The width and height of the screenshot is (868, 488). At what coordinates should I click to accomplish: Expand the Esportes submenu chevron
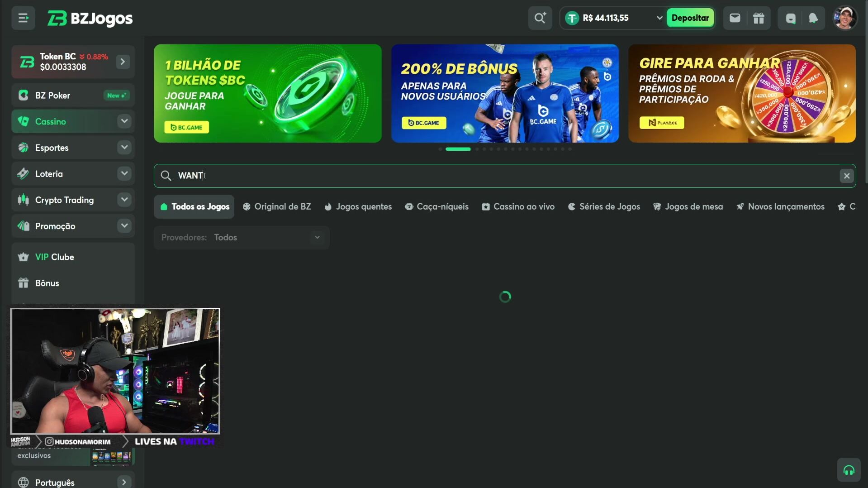[x=124, y=148]
